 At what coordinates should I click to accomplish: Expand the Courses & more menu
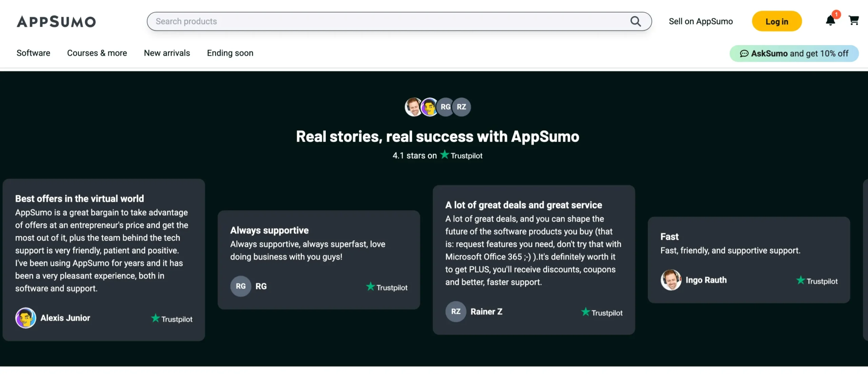tap(97, 53)
